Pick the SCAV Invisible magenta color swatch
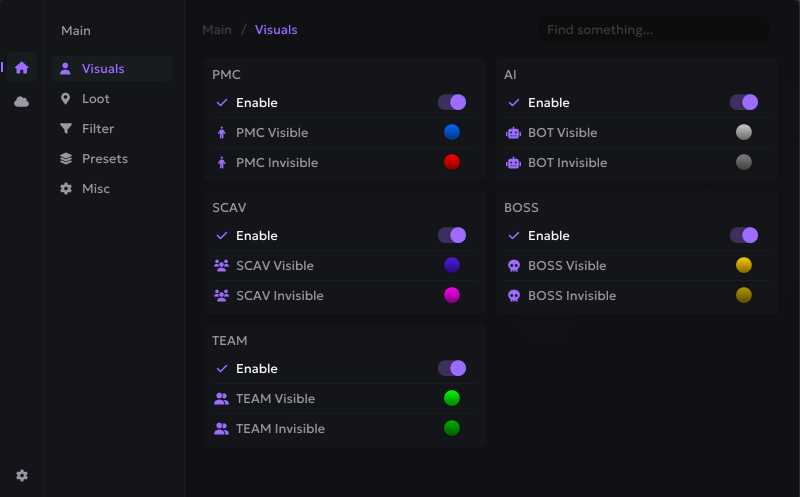 pos(452,295)
